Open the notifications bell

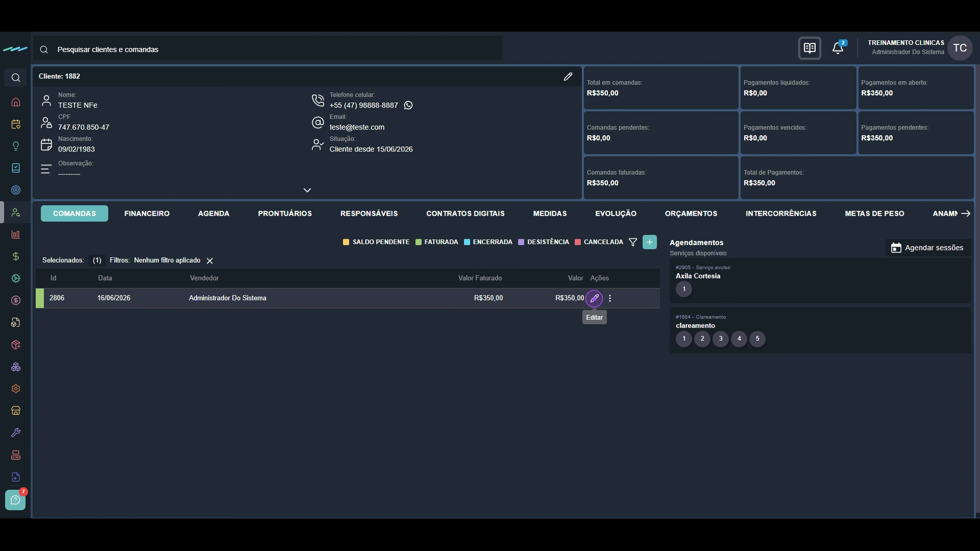click(838, 48)
